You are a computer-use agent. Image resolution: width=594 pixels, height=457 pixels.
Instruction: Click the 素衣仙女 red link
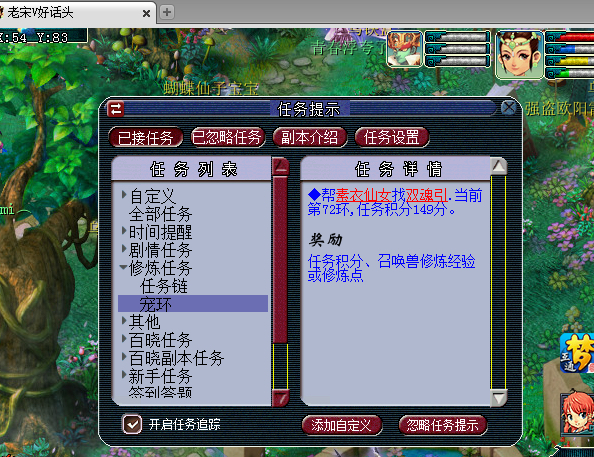(363, 195)
